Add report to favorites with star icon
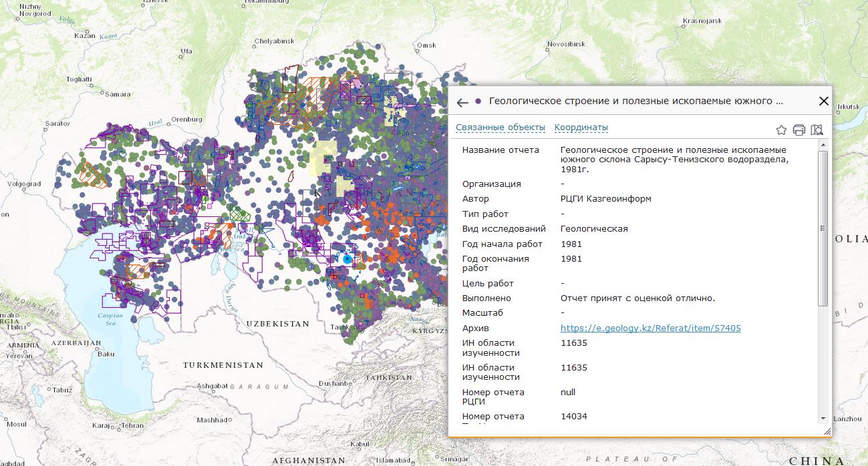 (781, 130)
